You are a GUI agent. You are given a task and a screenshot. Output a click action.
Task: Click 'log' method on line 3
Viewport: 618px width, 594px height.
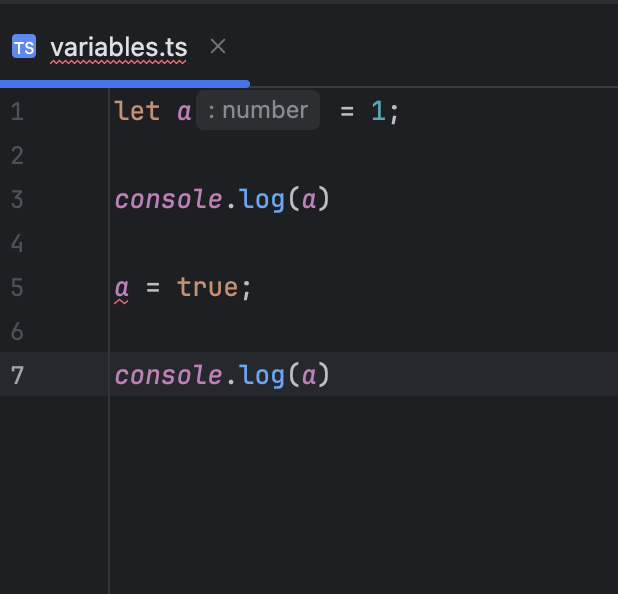coord(262,200)
